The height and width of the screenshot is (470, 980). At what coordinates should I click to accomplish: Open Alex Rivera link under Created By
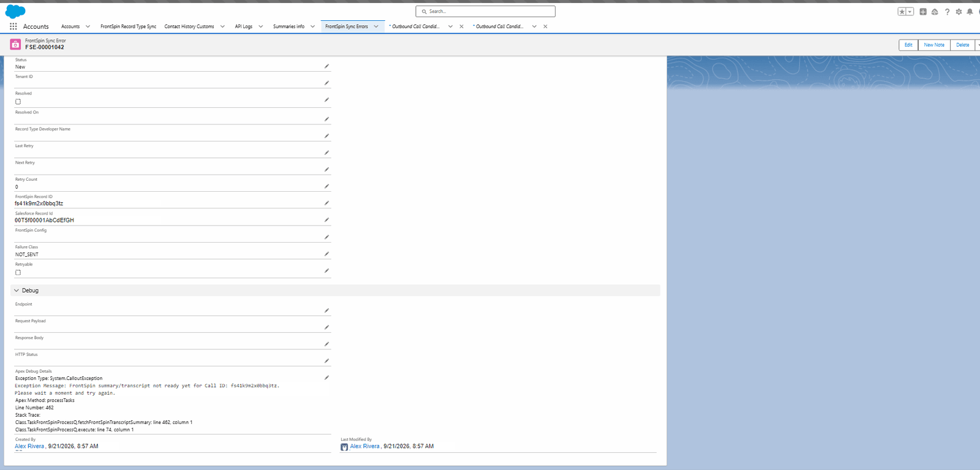(29, 446)
